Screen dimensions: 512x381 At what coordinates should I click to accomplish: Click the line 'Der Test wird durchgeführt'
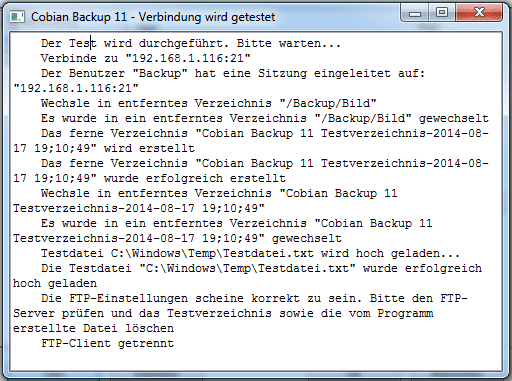pos(191,43)
